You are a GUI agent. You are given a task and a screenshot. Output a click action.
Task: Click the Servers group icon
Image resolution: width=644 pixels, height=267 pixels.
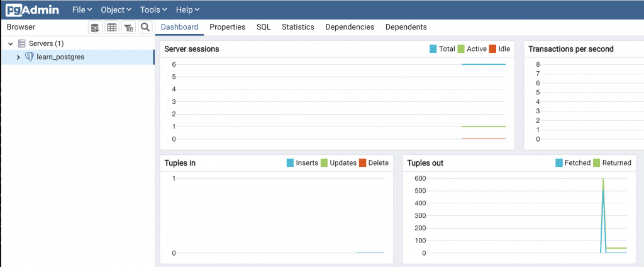tap(22, 43)
